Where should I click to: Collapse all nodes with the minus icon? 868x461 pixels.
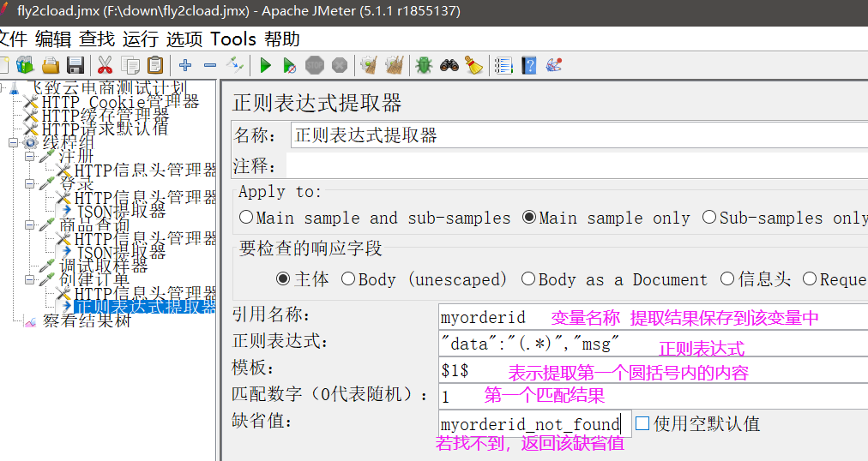pyautogui.click(x=210, y=65)
